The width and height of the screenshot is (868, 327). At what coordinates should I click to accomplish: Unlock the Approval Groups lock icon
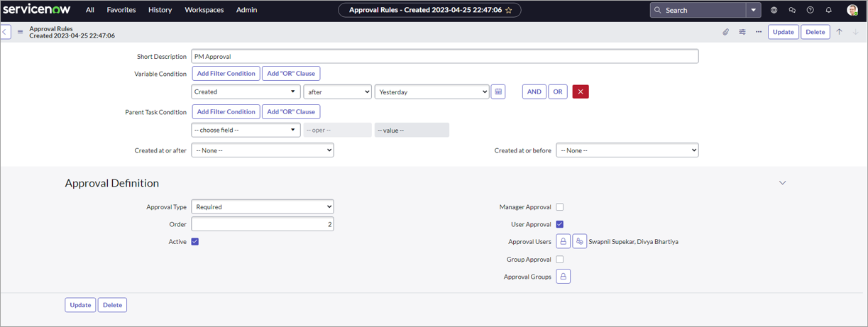click(563, 277)
